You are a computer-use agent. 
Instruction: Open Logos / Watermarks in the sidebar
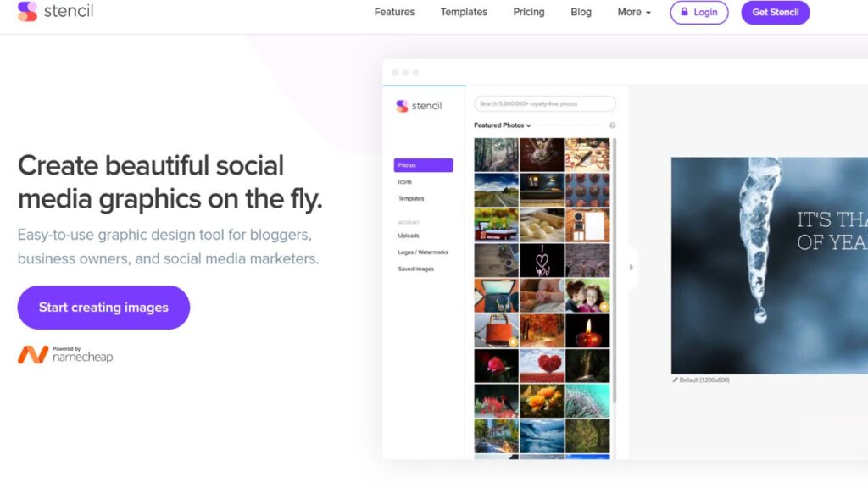click(x=423, y=252)
